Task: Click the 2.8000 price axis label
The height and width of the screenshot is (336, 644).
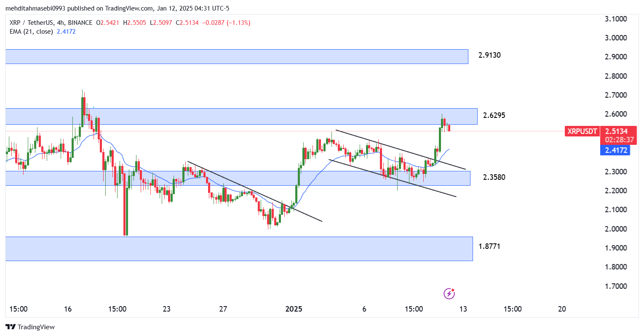Action: tap(616, 76)
